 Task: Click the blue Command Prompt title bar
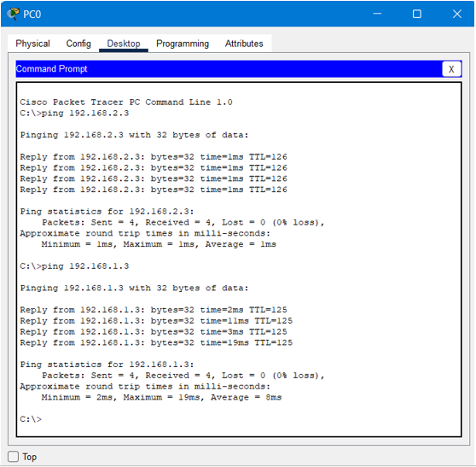tap(229, 69)
